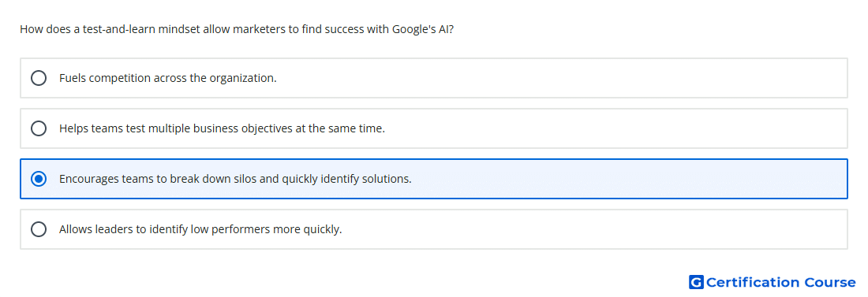Click the 'Encourages teams to break down silos' answer text
This screenshot has height=297, width=868.
pyautogui.click(x=235, y=179)
